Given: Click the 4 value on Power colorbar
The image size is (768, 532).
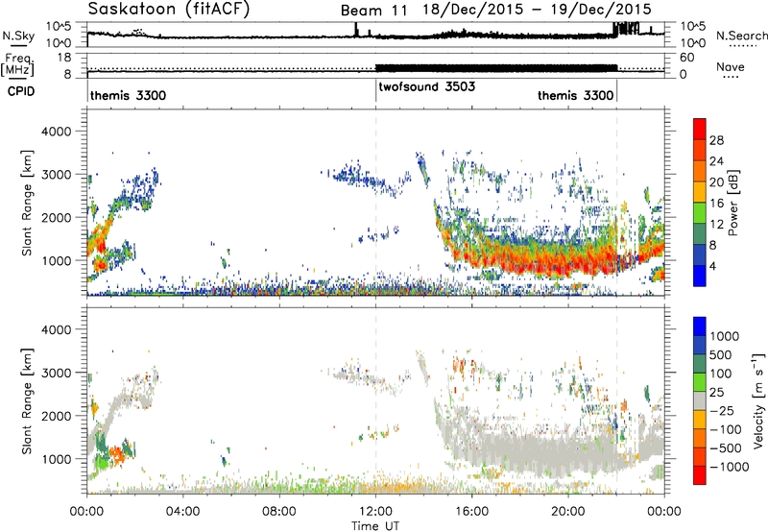Looking at the screenshot, I should click(713, 267).
